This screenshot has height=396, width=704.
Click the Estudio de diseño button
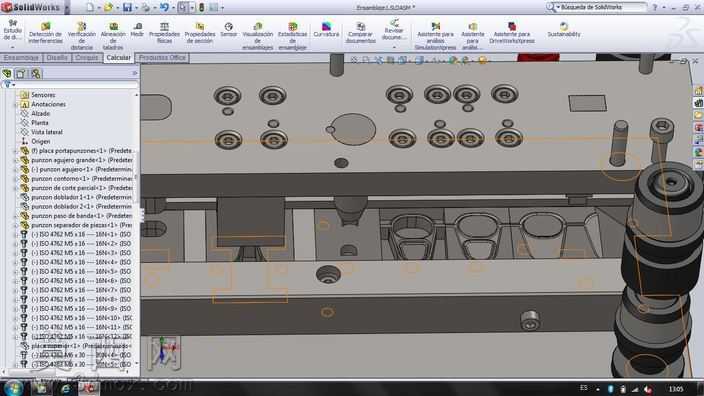[x=13, y=30]
